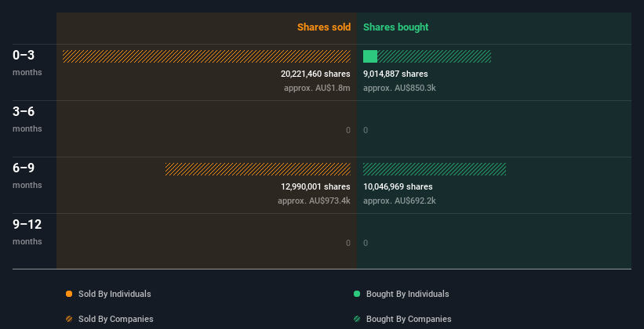Click the 20,221,460 shares value
This screenshot has width=644, height=329.
pos(315,74)
